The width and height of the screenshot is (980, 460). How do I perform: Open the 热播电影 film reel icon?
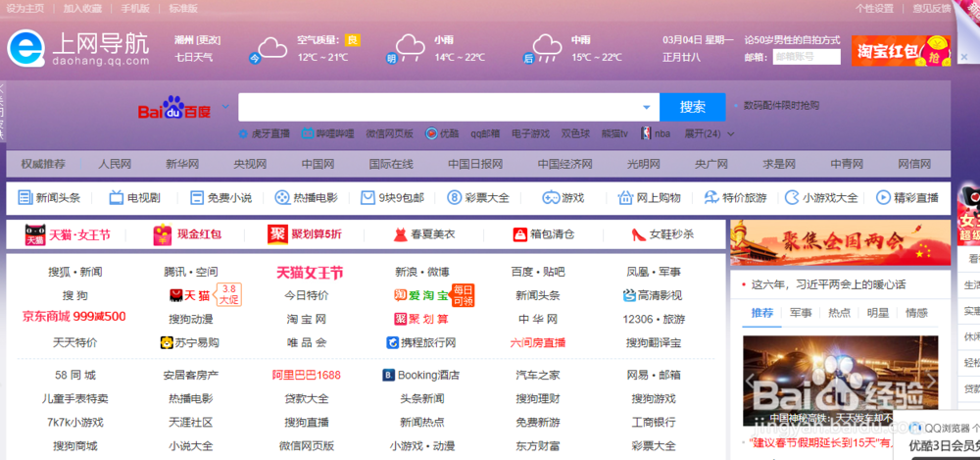[282, 198]
